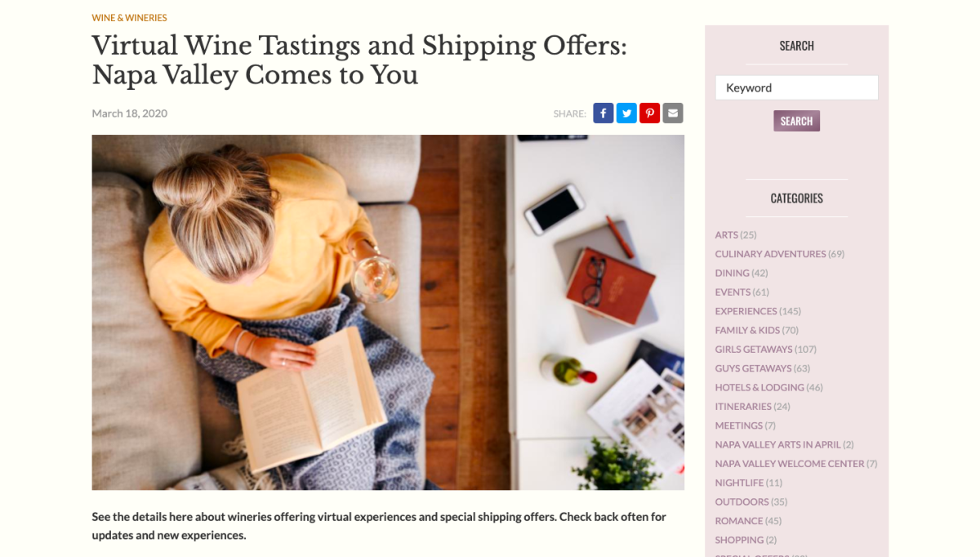Open the Dining category link
980x557 pixels.
(x=732, y=273)
